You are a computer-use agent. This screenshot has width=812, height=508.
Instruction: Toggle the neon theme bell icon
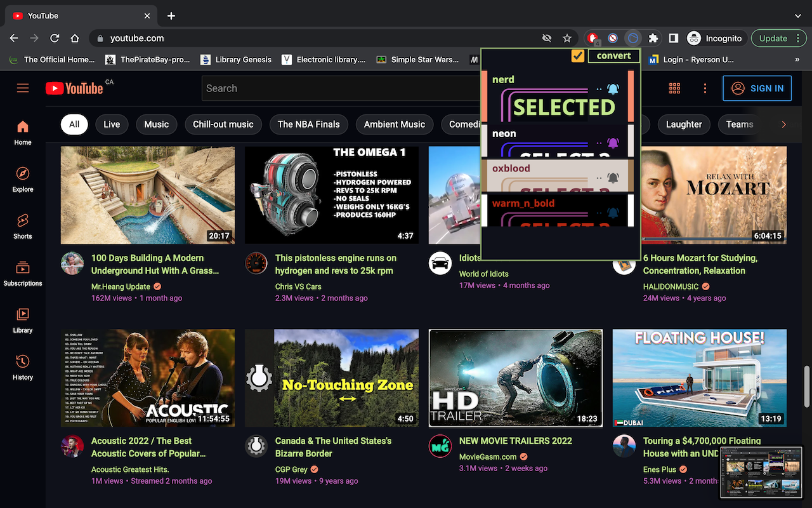613,143
